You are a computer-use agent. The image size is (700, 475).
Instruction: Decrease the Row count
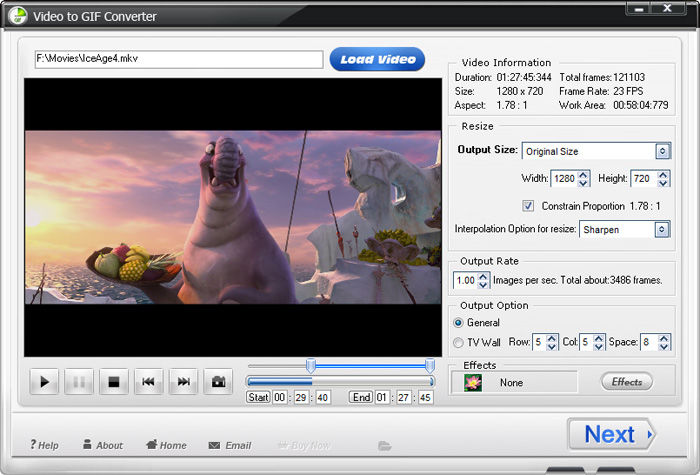tap(552, 346)
